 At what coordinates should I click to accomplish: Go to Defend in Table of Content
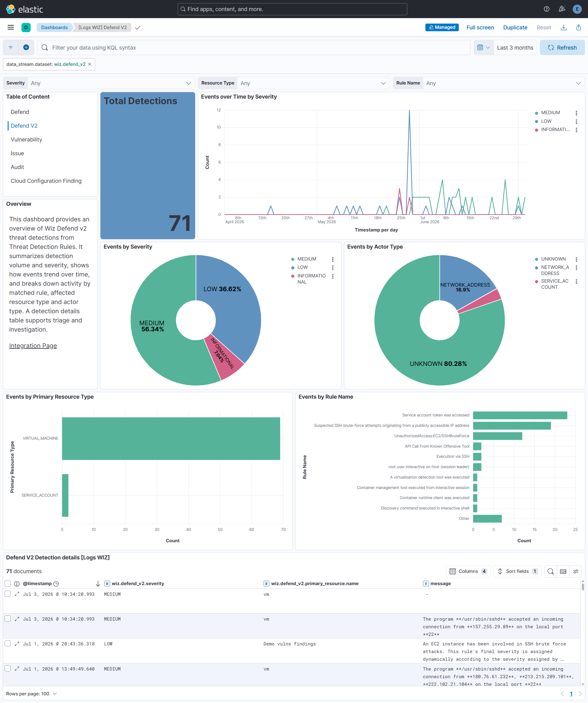[20, 112]
